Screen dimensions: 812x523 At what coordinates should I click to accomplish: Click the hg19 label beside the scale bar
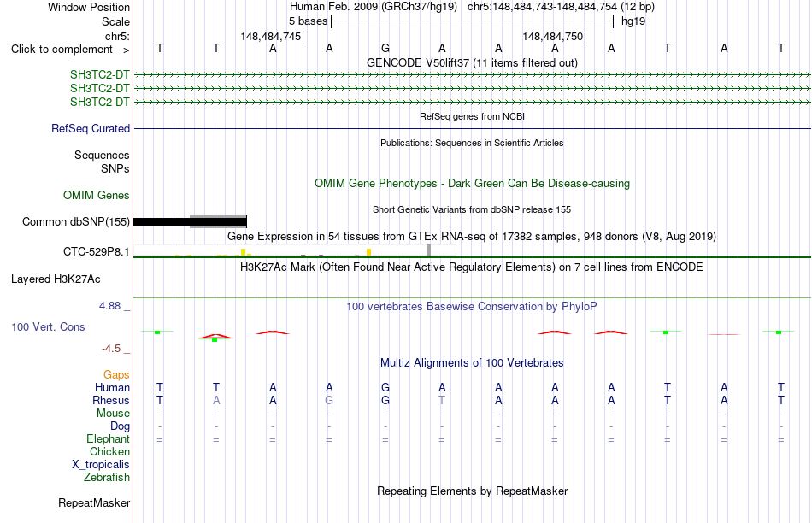633,21
